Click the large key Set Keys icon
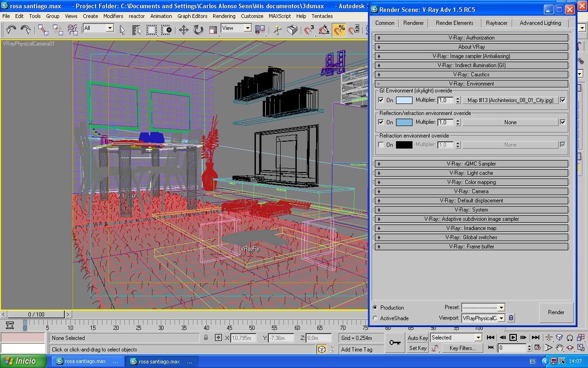 (x=395, y=343)
